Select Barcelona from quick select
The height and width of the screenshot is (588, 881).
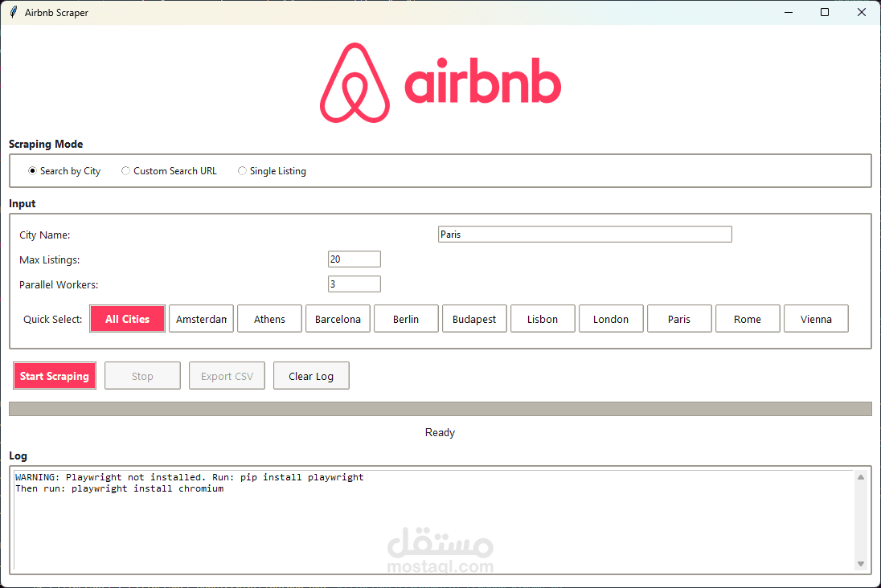[338, 319]
